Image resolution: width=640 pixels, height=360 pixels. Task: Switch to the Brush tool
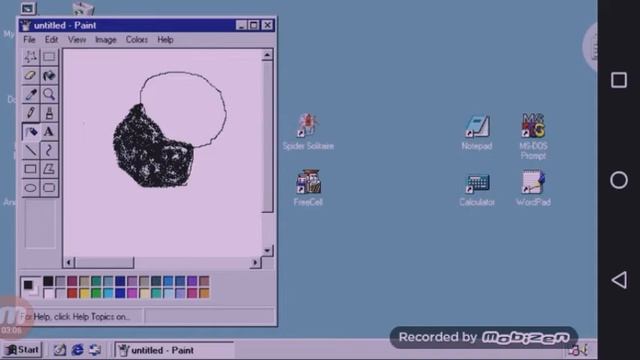pyautogui.click(x=49, y=113)
